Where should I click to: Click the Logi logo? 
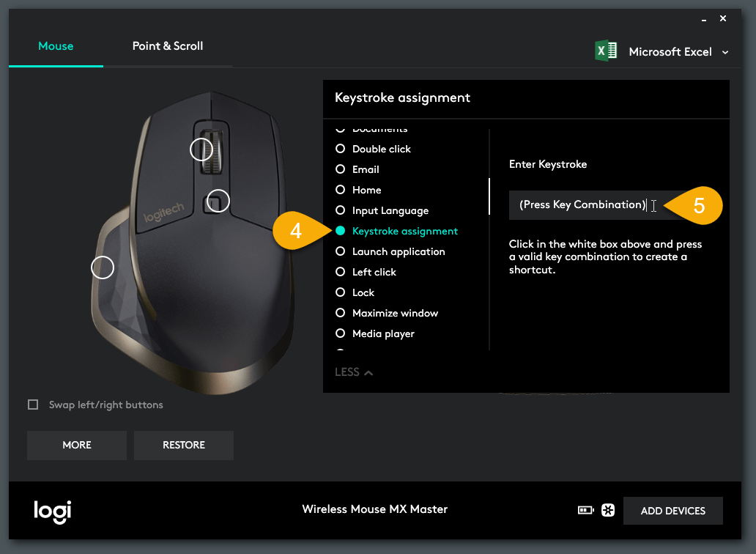[53, 511]
